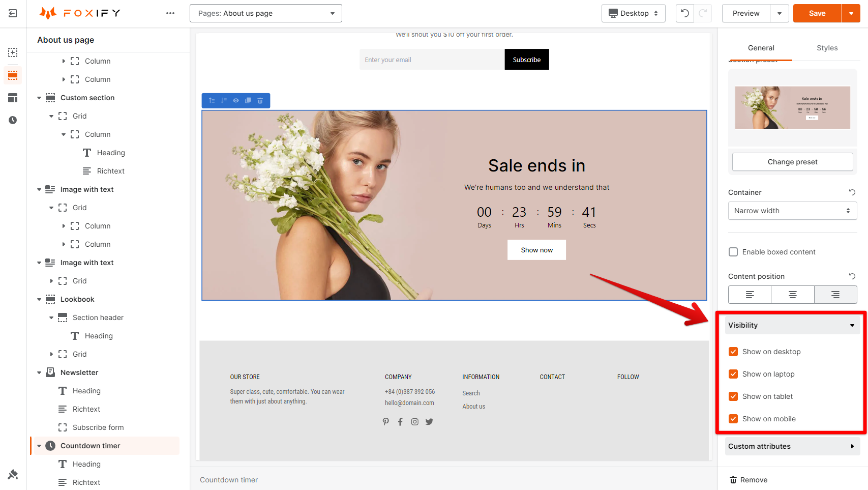Open the layers panel icon in sidebar
Viewport: 868px width, 490px height.
coord(13,75)
